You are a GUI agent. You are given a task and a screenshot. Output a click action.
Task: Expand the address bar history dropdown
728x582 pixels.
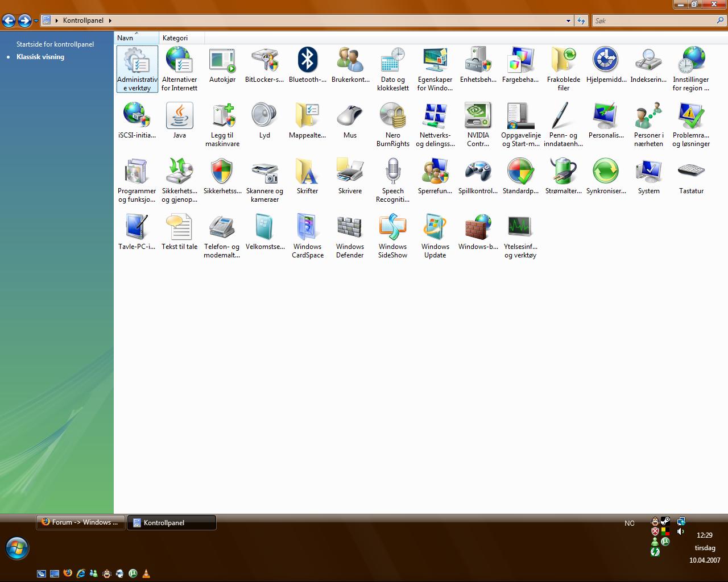[x=568, y=20]
